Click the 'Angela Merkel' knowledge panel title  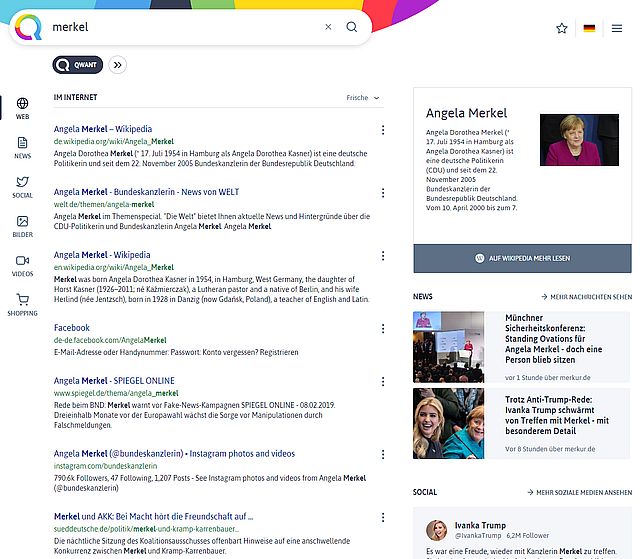tap(467, 113)
